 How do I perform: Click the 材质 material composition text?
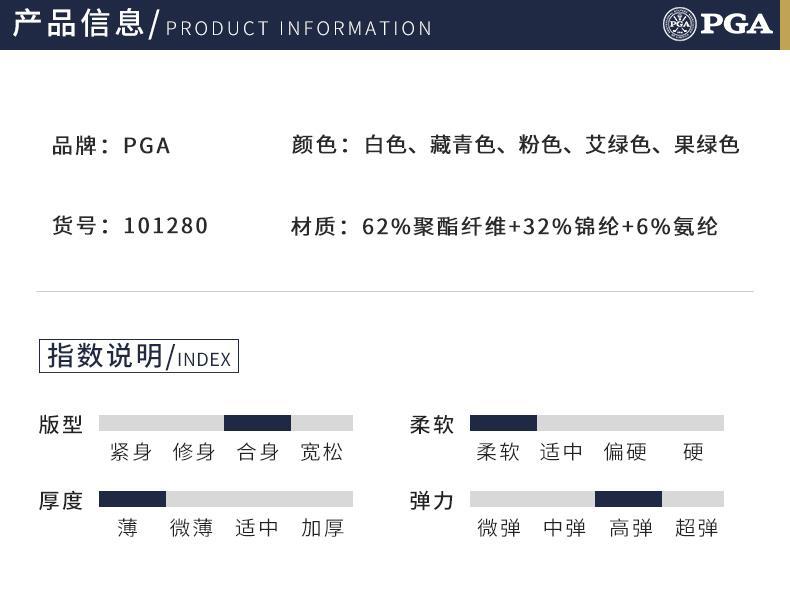tap(504, 227)
